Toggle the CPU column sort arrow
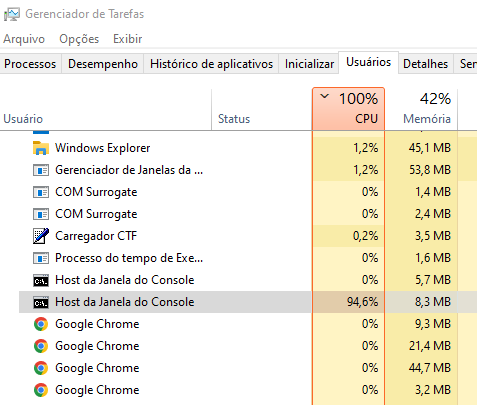 click(x=324, y=97)
